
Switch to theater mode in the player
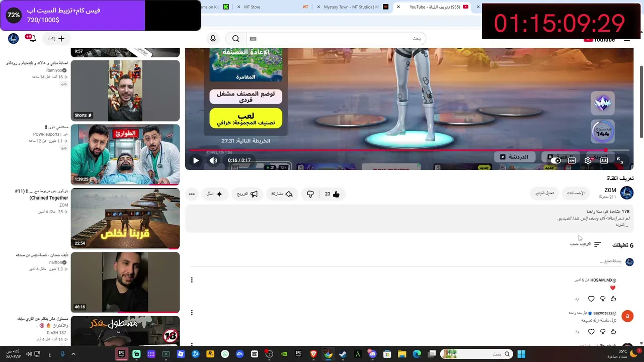tap(604, 160)
